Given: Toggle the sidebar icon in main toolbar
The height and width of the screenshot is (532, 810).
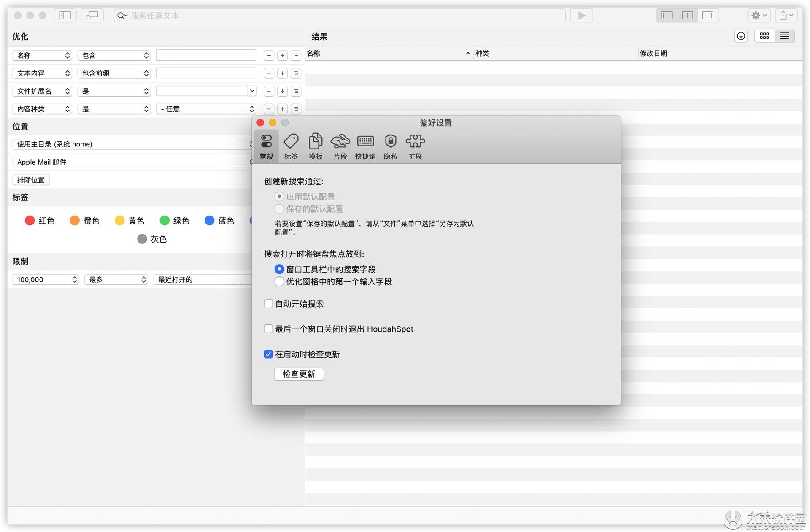Looking at the screenshot, I should coord(65,16).
